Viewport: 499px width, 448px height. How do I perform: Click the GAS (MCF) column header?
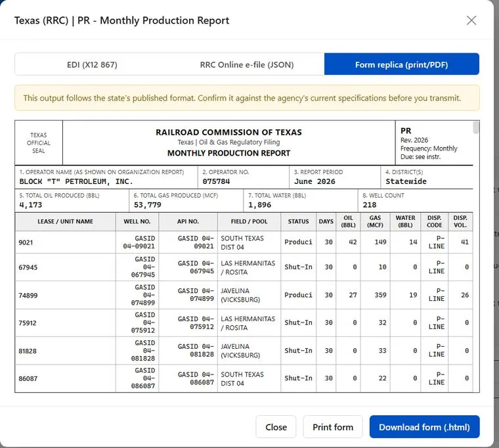click(375, 221)
